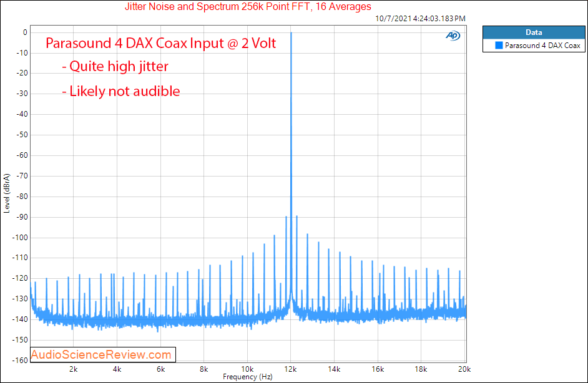Screen dimensions: 588x383
Task: Open the AudioScienceReview.com link
Action: 101,354
